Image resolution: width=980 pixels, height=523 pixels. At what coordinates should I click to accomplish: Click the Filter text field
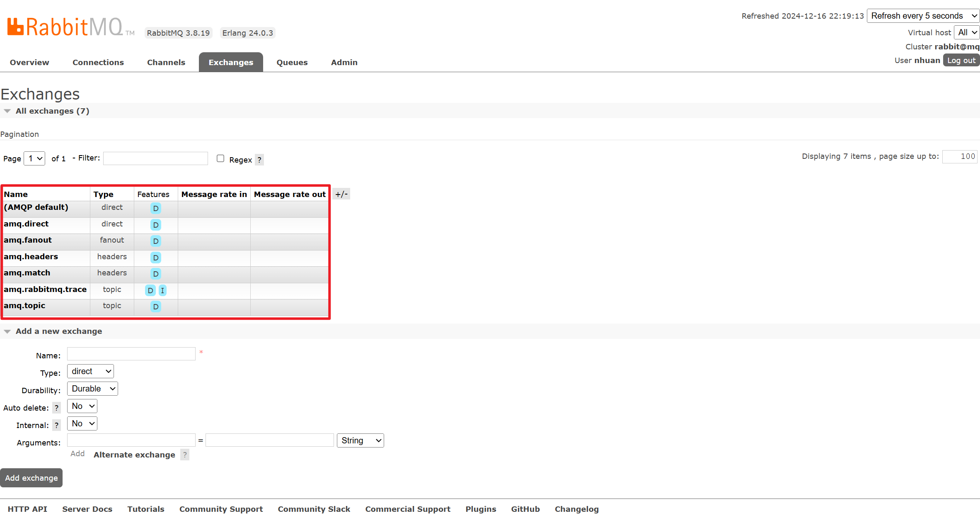[155, 158]
